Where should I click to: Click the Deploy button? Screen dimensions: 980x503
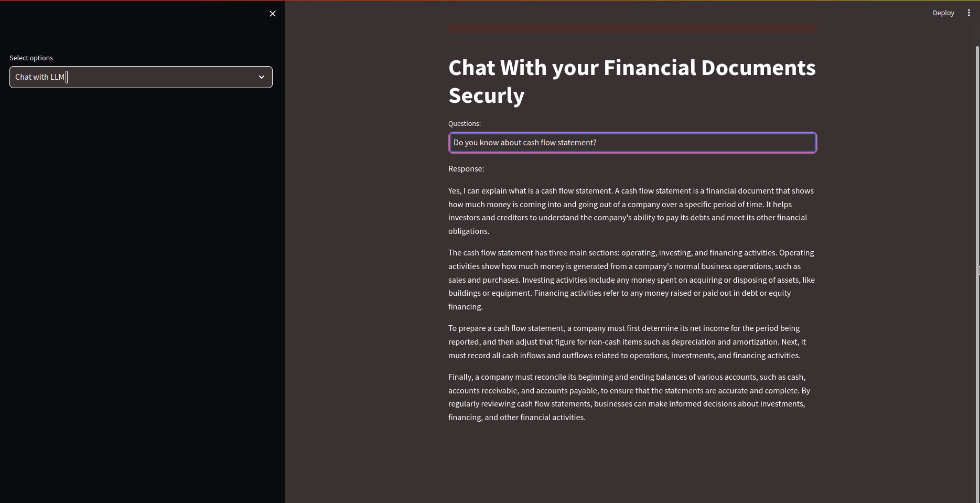click(943, 13)
